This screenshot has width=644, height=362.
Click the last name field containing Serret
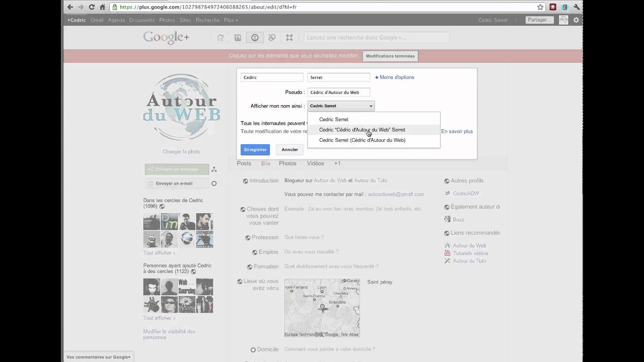339,77
